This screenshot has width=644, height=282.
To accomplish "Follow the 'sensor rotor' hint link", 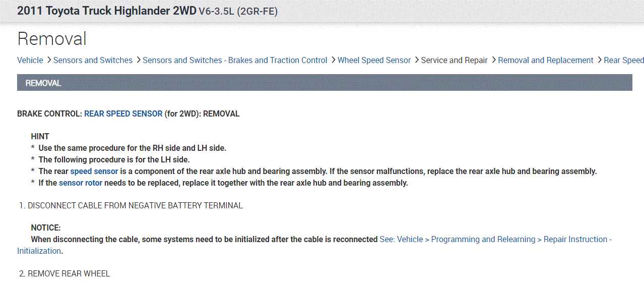I will pos(81,183).
